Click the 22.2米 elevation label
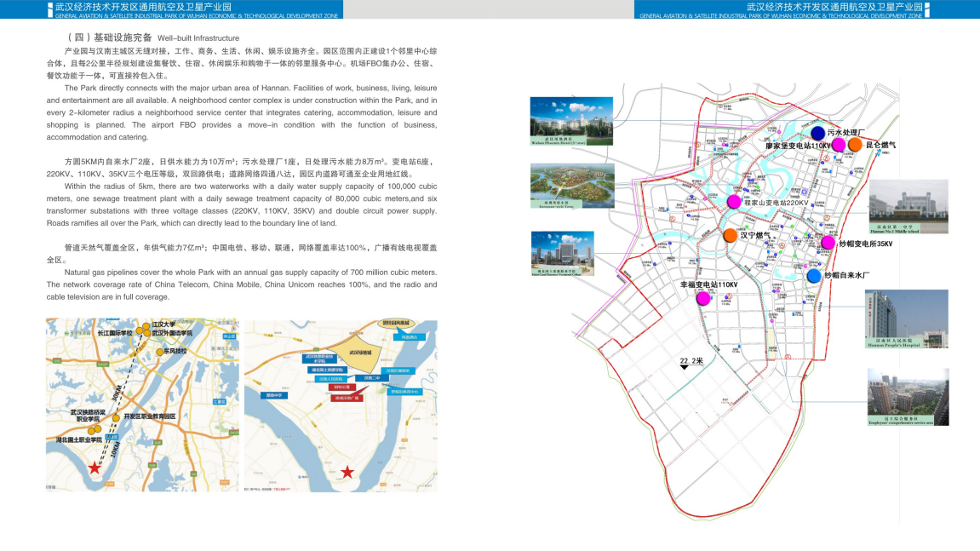This screenshot has height=551, width=980. [691, 361]
